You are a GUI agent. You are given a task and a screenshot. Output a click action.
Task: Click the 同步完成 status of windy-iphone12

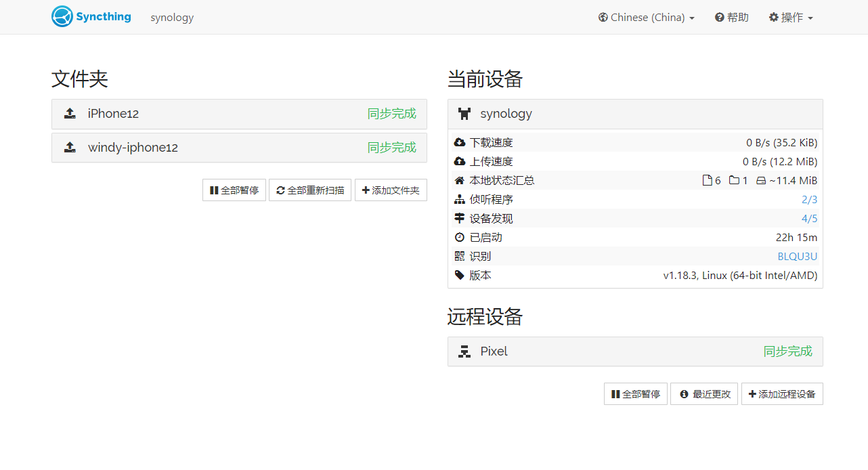392,148
